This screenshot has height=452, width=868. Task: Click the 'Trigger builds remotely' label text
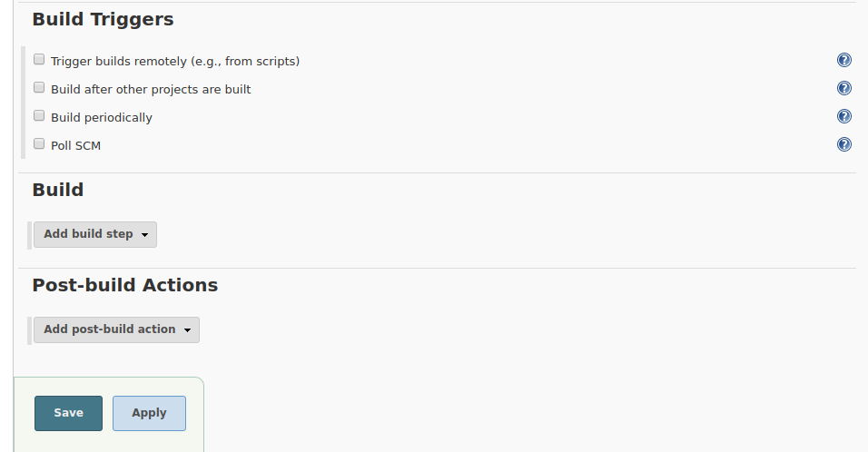(175, 62)
